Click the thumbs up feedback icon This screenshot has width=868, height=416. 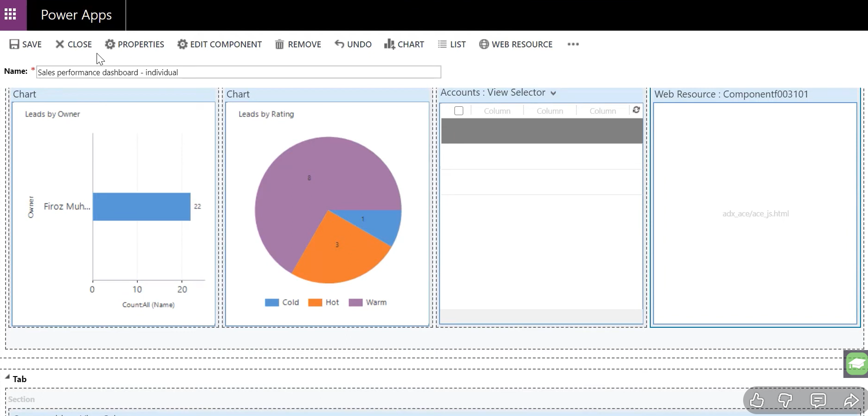757,400
